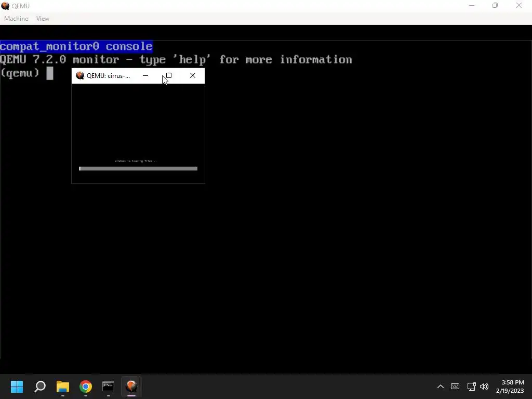Launch Google Chrome from taskbar

pos(86,387)
